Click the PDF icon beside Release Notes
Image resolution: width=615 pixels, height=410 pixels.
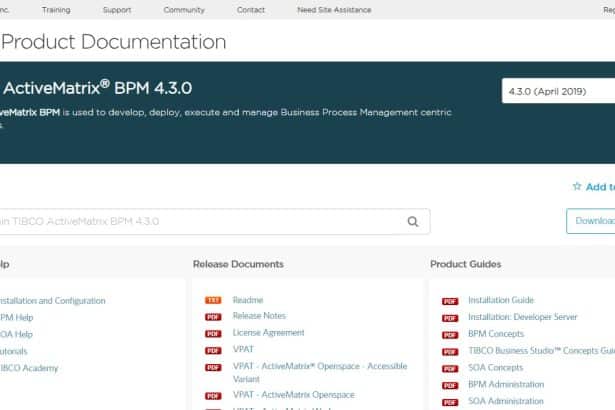pos(213,317)
